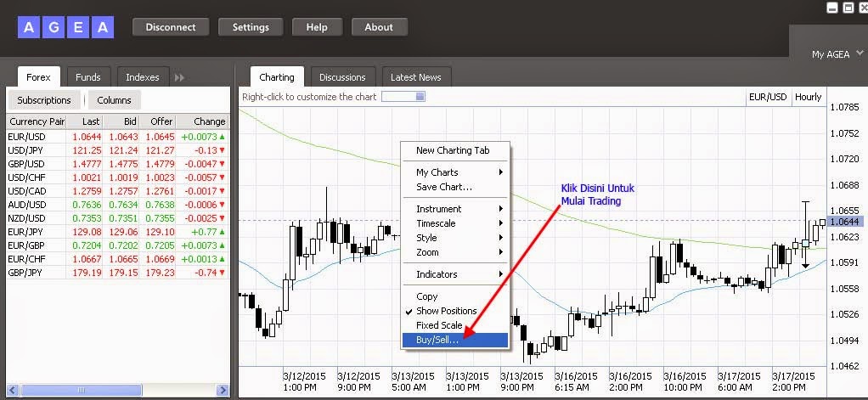868x400 pixels.
Task: Sort by Currency Pair column header
Action: pos(37,121)
